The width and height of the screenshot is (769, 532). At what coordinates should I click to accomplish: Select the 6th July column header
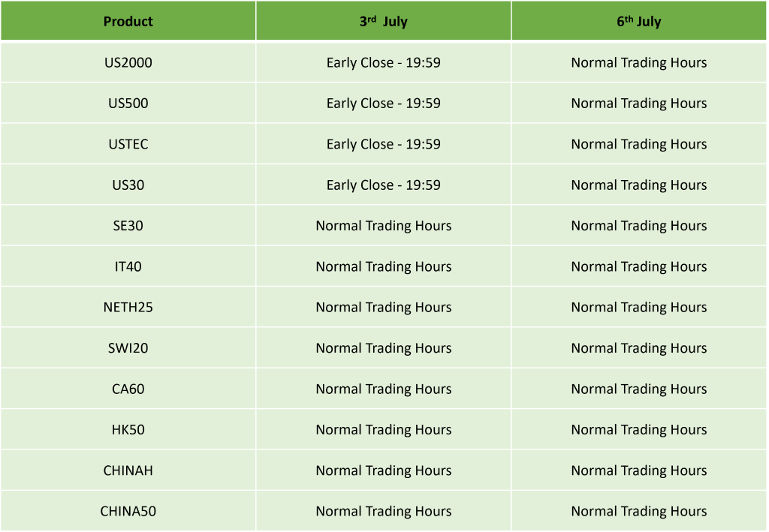639,21
